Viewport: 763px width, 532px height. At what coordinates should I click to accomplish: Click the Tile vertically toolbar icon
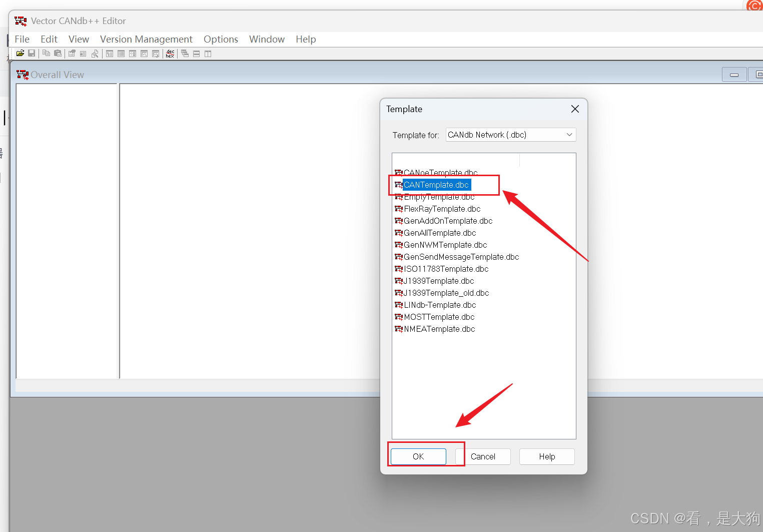tap(208, 54)
